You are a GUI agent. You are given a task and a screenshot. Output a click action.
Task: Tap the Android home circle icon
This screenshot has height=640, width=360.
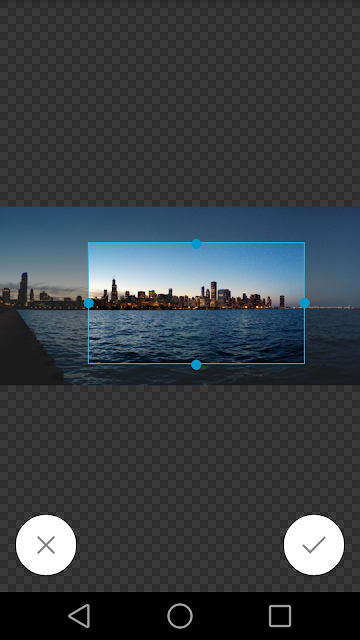pos(180,616)
